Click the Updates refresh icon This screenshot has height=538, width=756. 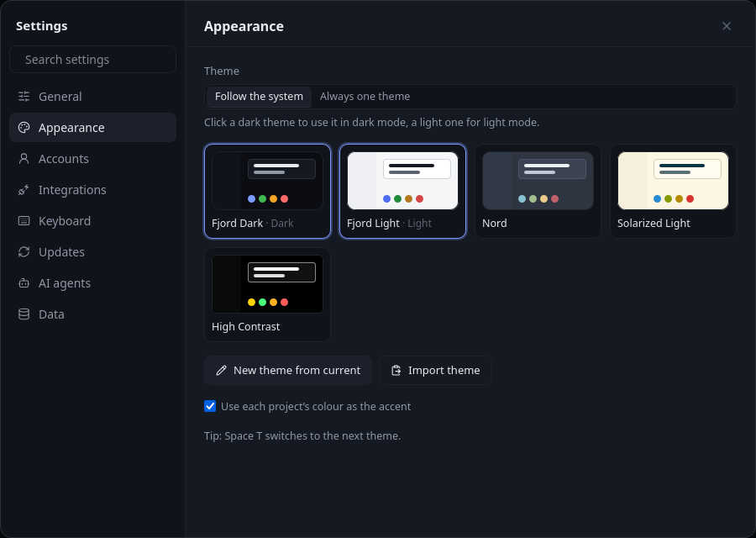[24, 252]
